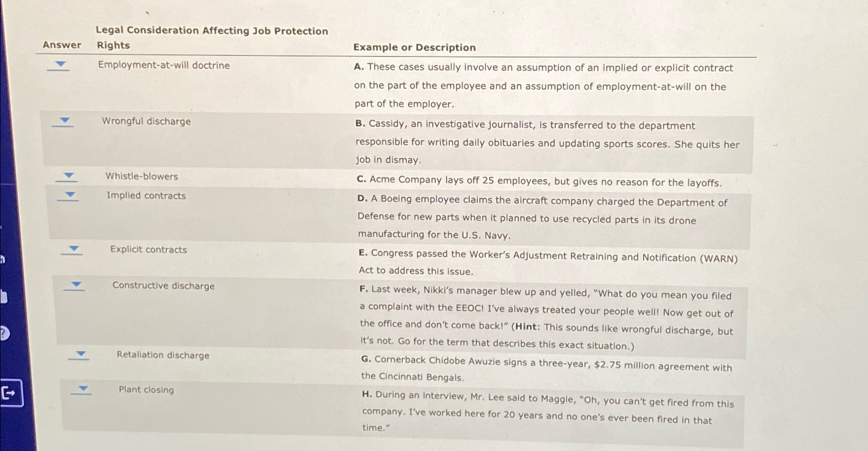The width and height of the screenshot is (868, 451).
Task: Open the Retaliation discharge answer dropdown
Action: [x=81, y=354]
